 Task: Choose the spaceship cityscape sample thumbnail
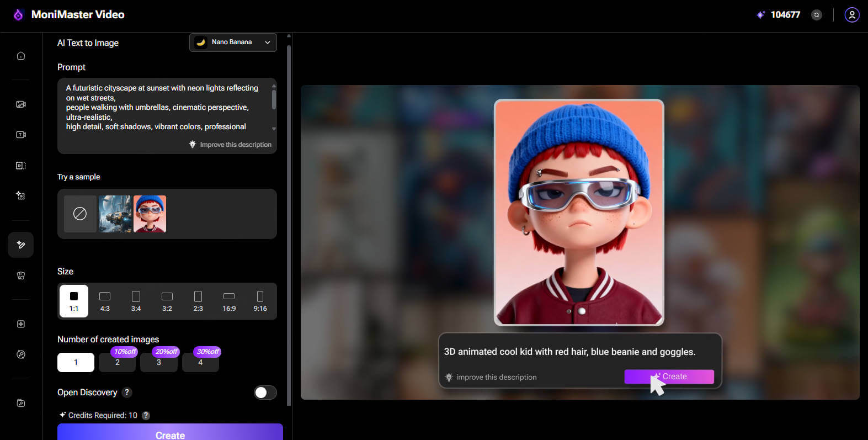click(115, 214)
